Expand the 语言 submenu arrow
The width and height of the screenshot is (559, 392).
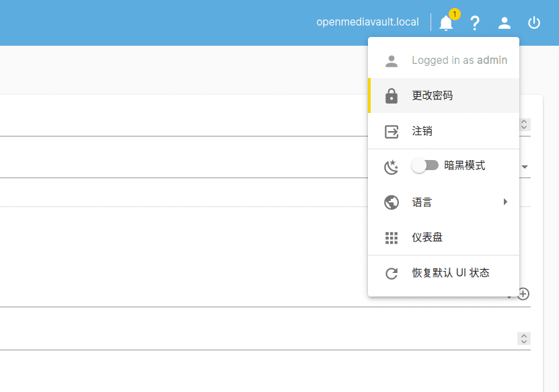505,202
